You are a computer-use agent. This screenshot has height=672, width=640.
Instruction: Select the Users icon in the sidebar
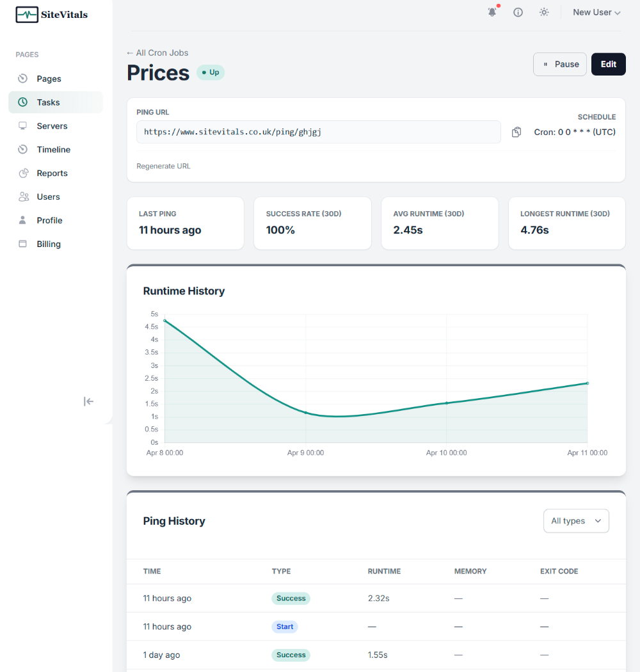click(x=24, y=196)
